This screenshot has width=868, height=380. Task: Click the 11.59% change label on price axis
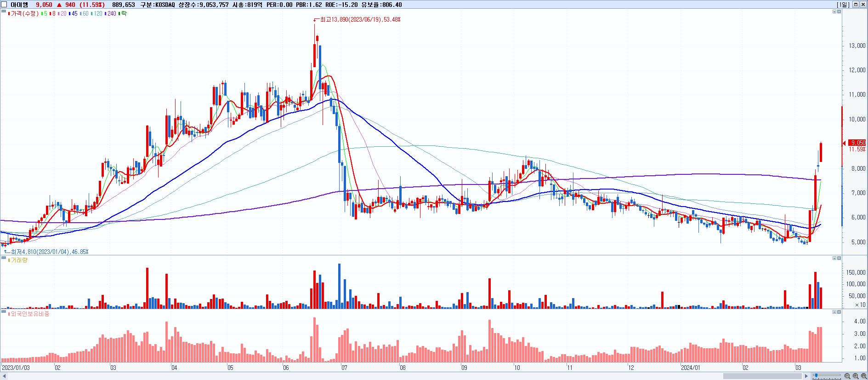click(x=857, y=150)
